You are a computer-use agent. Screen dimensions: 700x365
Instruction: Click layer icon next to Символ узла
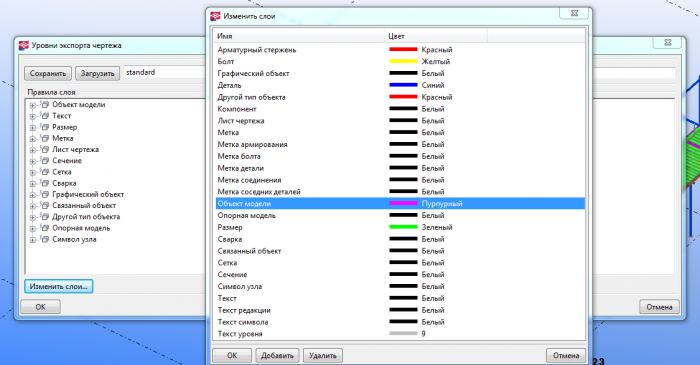44,239
